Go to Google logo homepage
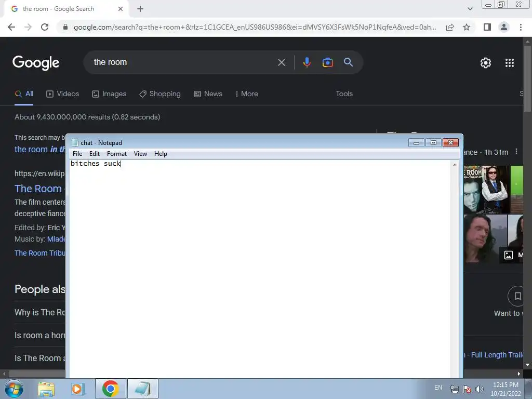This screenshot has height=399, width=532. [36, 63]
